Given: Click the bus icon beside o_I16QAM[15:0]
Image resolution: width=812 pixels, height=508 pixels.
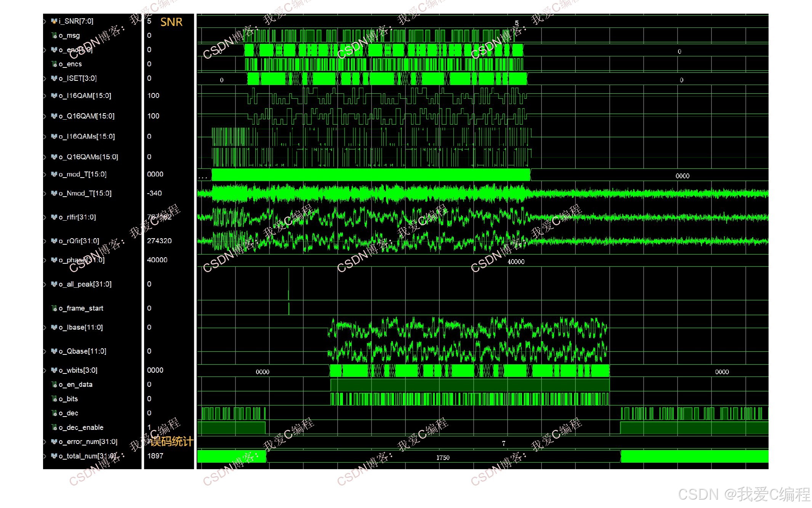Looking at the screenshot, I should pyautogui.click(x=54, y=96).
